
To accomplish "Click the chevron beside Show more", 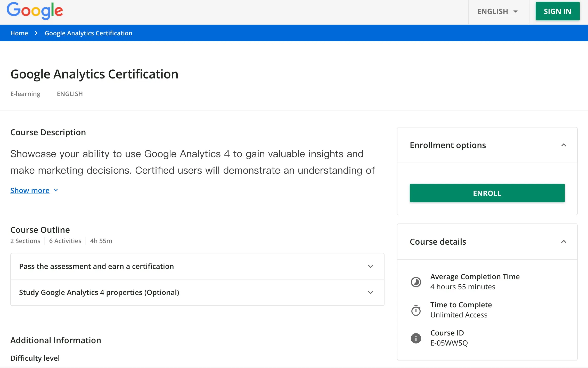I will click(56, 190).
